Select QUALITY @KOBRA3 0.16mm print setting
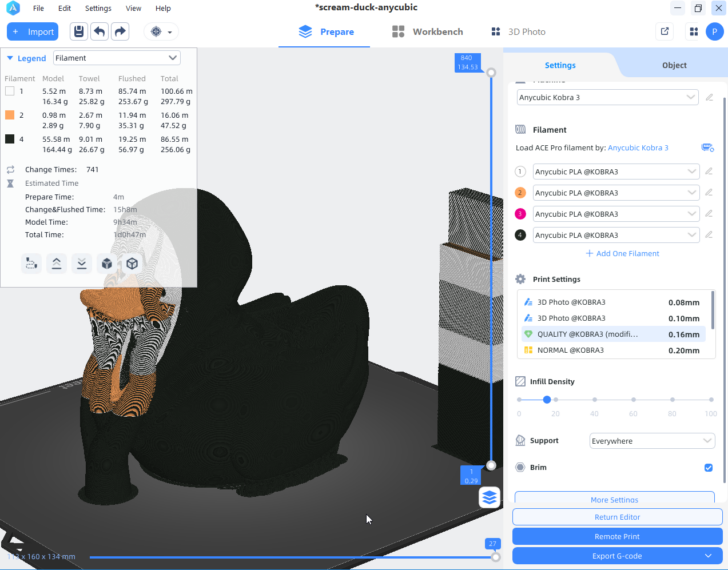728x570 pixels. pos(613,334)
